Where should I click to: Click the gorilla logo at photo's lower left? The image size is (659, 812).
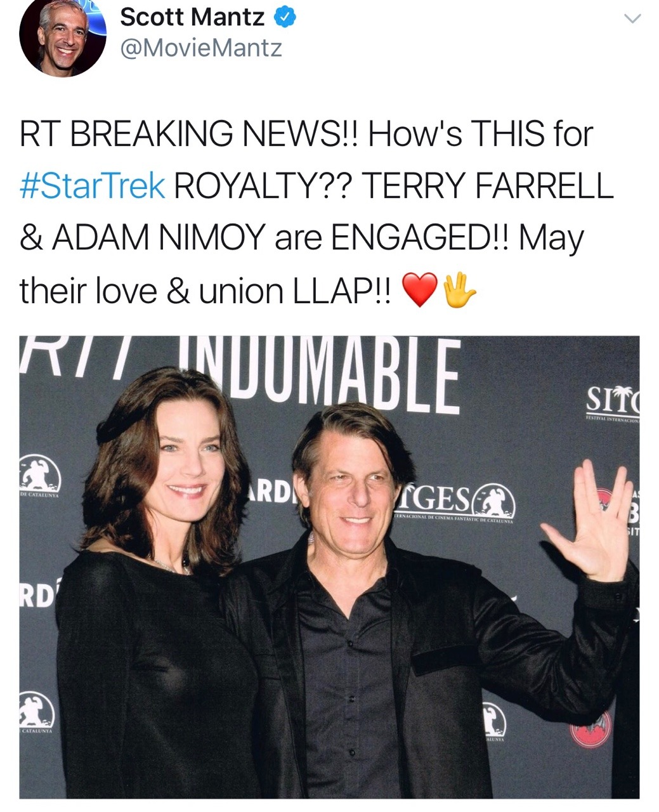pyautogui.click(x=36, y=709)
